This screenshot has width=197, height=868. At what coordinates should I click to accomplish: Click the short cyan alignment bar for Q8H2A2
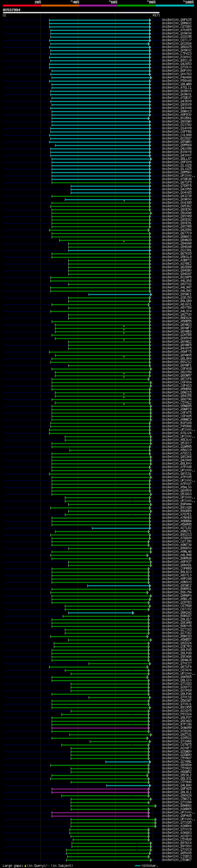[101, 613]
